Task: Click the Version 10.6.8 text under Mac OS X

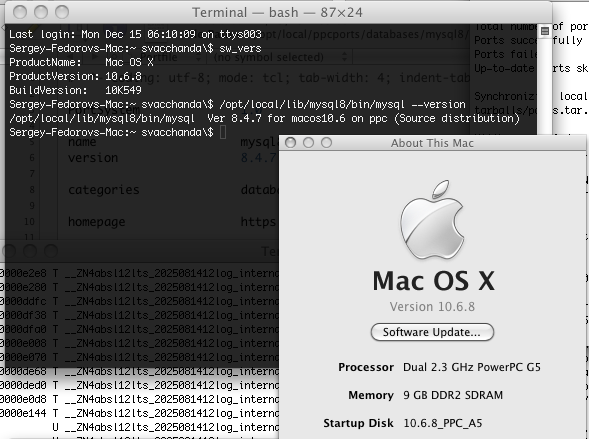Action: point(432,306)
